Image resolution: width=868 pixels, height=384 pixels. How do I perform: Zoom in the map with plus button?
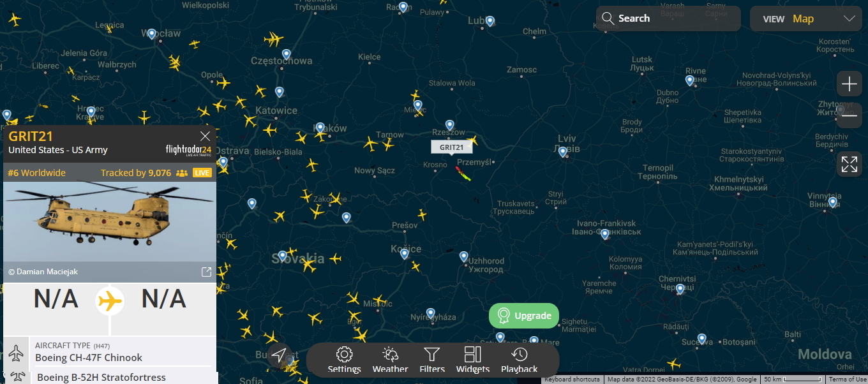(849, 84)
